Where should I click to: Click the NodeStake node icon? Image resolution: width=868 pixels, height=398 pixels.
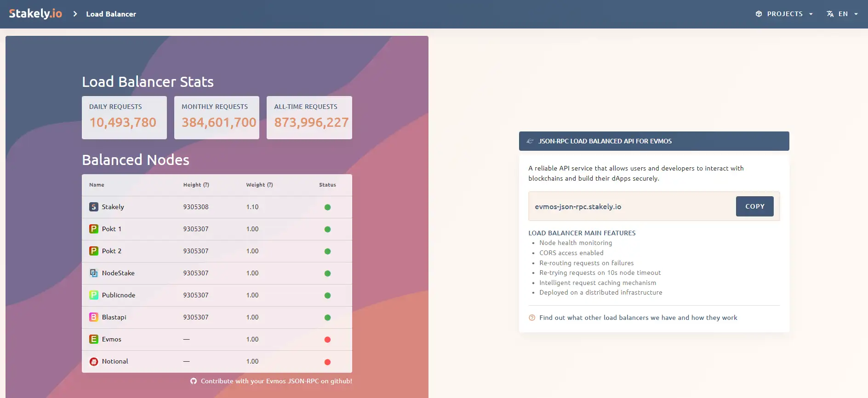[94, 273]
